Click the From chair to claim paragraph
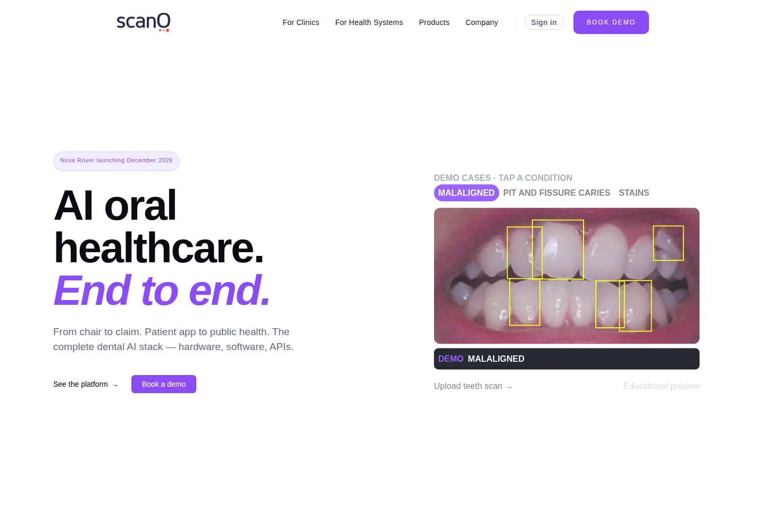Viewport: 766px width, 532px height. [173, 339]
